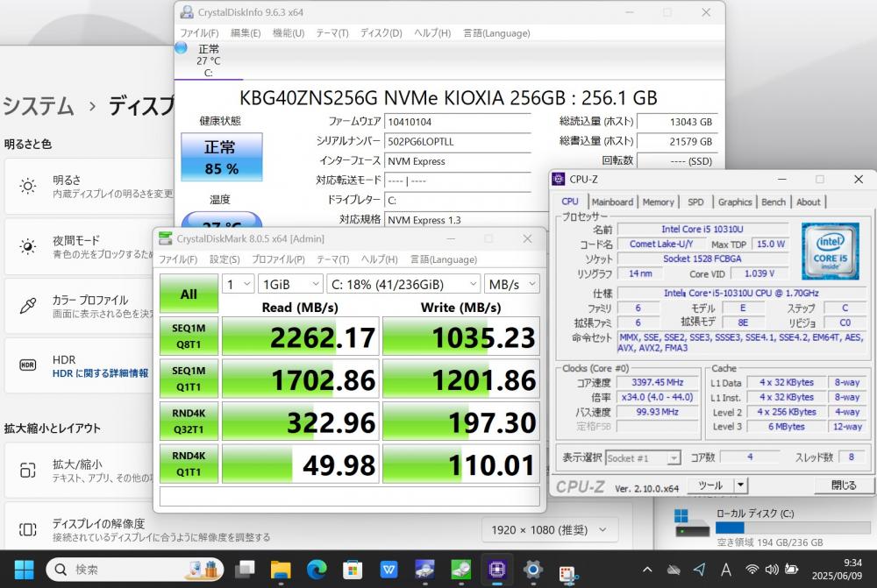
Task: Switch to CrystalDiskMark via its taskbar icon
Action: tap(461, 570)
